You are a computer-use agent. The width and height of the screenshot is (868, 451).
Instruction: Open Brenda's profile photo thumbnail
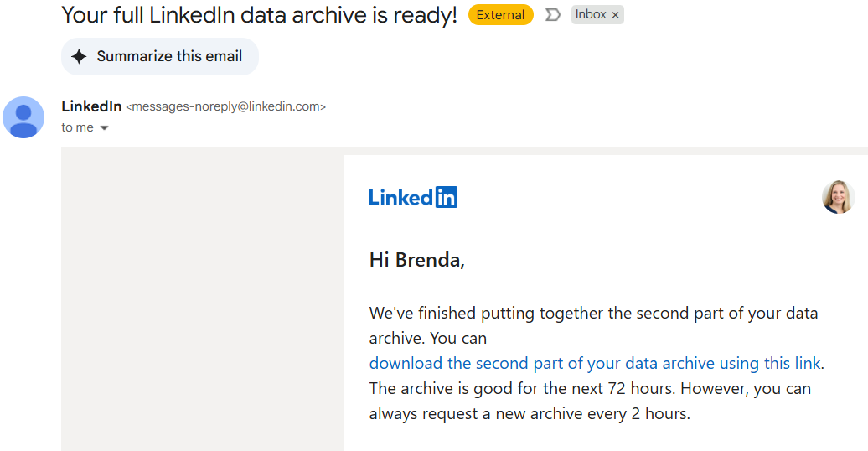pos(838,197)
